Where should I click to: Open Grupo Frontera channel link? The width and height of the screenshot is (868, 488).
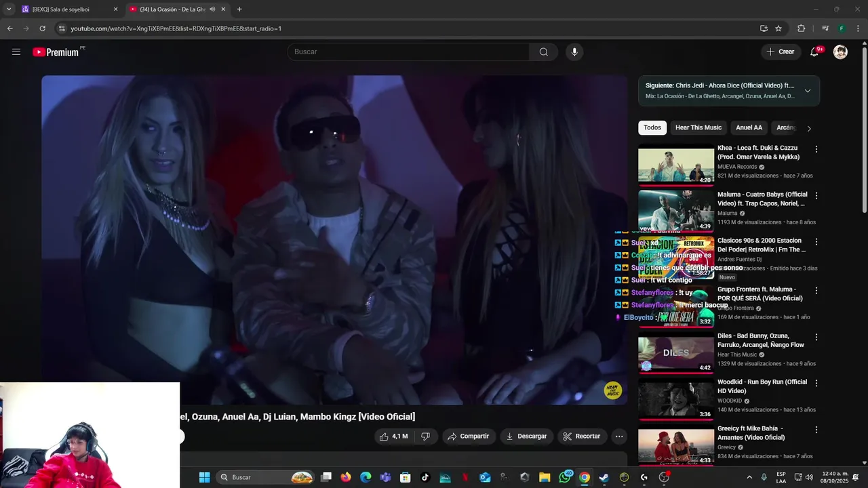(x=736, y=308)
